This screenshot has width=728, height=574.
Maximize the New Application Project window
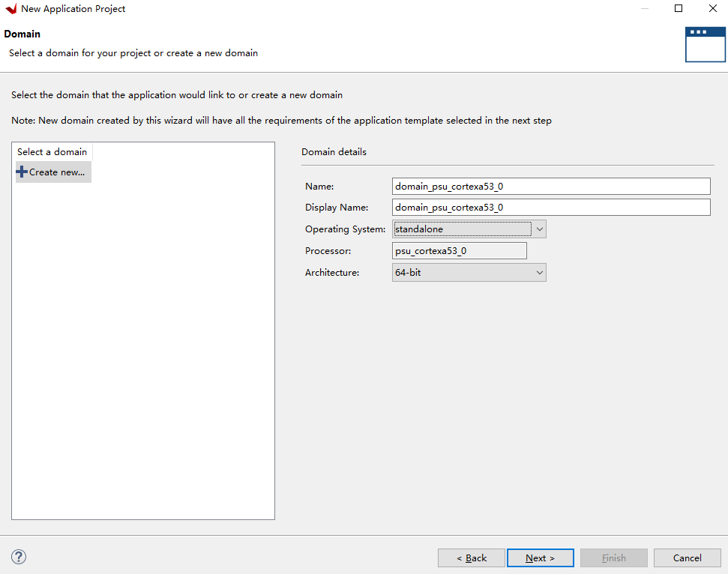(x=679, y=8)
